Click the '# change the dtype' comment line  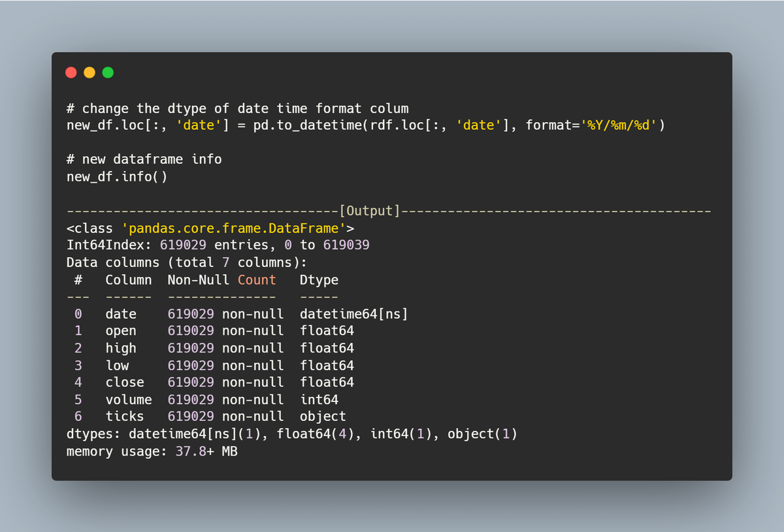(x=237, y=108)
